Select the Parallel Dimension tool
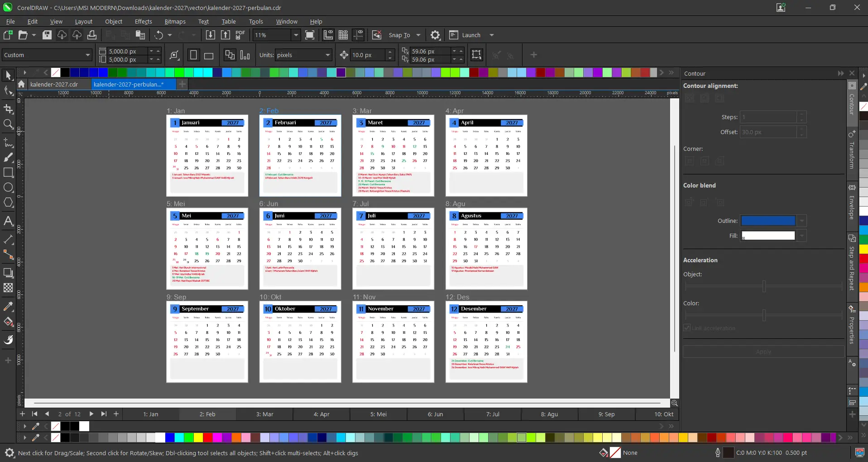This screenshot has width=868, height=462. (x=8, y=239)
